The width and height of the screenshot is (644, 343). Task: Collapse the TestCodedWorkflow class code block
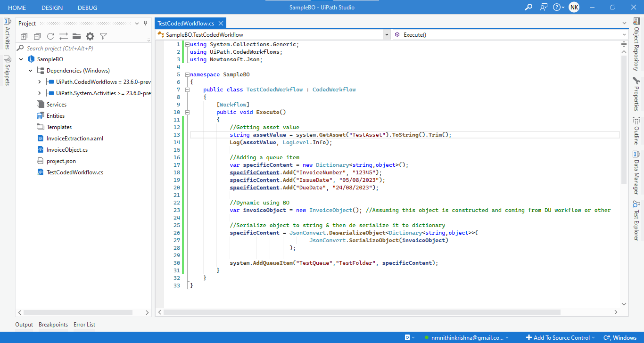[x=187, y=90]
